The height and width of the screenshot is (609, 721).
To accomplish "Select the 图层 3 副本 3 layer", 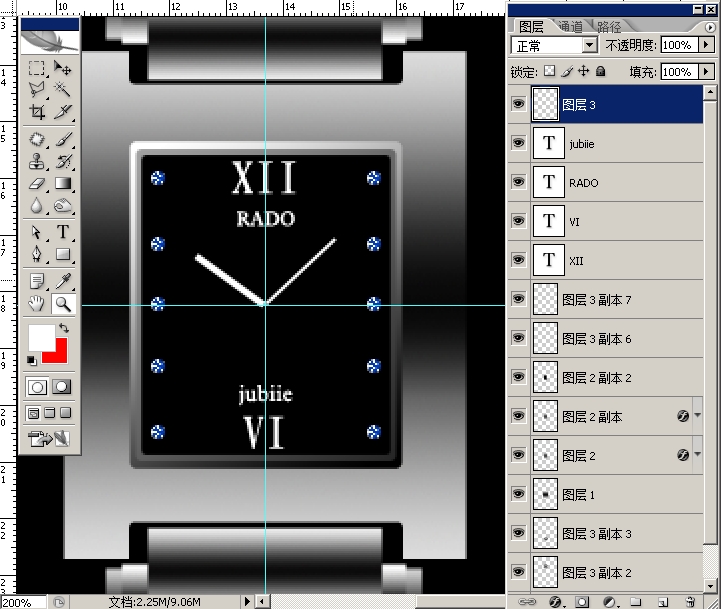I will tap(617, 534).
